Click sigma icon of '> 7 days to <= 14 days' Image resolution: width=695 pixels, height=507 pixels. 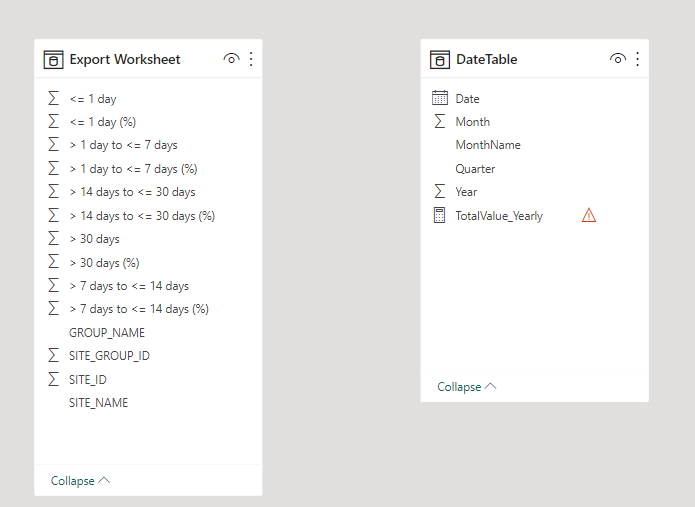pyautogui.click(x=53, y=285)
